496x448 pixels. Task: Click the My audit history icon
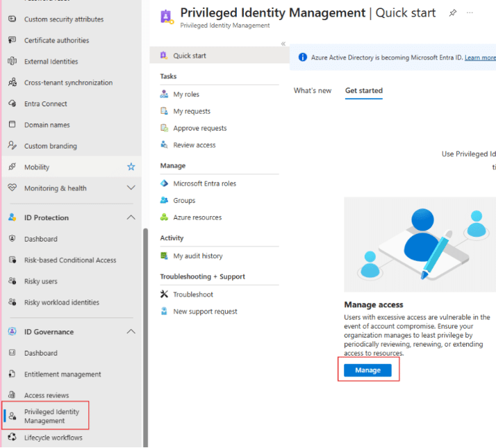[x=164, y=256]
